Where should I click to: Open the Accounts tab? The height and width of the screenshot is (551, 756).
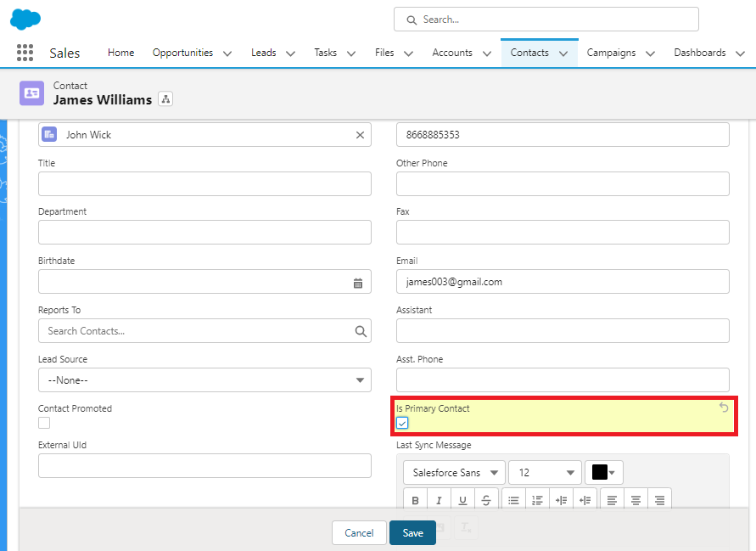pyautogui.click(x=452, y=53)
